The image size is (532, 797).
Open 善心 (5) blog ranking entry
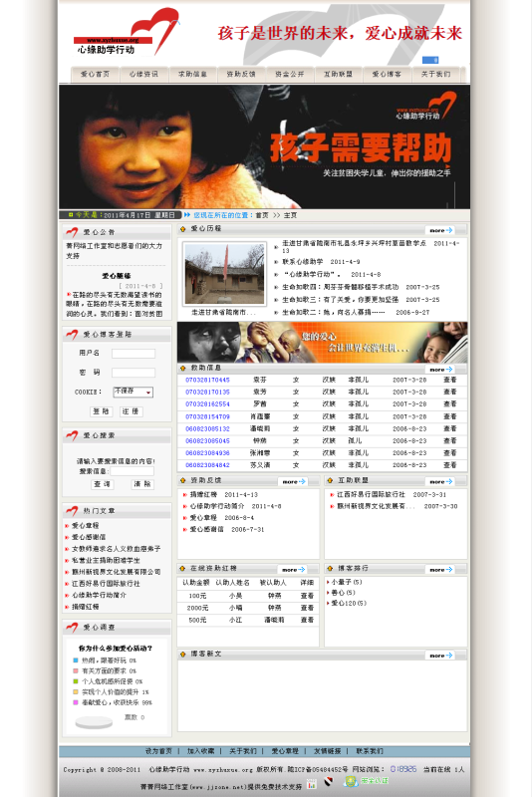[x=343, y=593]
